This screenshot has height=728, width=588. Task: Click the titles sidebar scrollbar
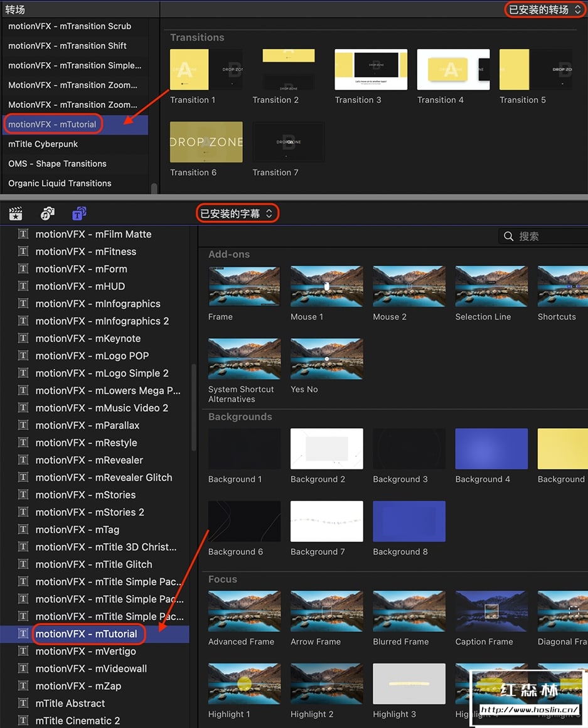[193, 407]
